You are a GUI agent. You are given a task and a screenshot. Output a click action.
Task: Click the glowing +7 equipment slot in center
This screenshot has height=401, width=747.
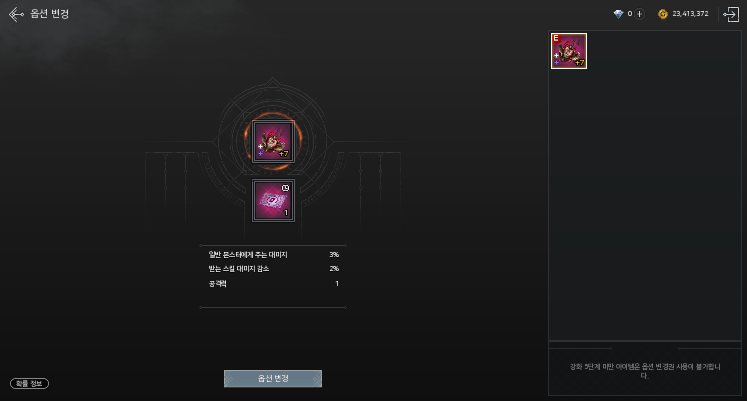point(273,141)
